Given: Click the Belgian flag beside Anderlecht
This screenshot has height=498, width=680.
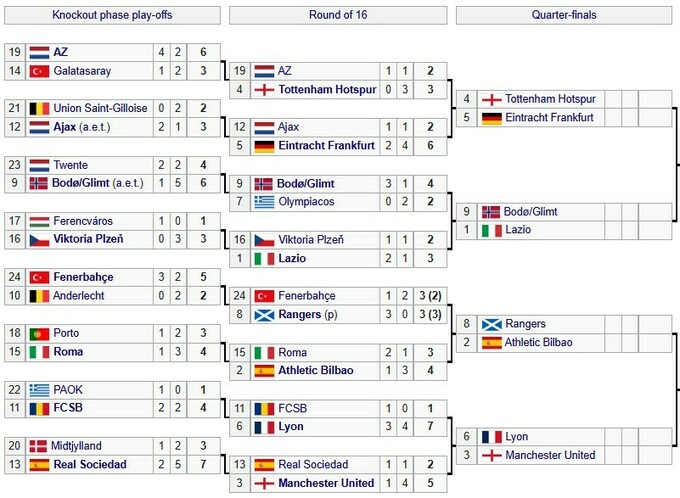Looking at the screenshot, I should pos(39,295).
